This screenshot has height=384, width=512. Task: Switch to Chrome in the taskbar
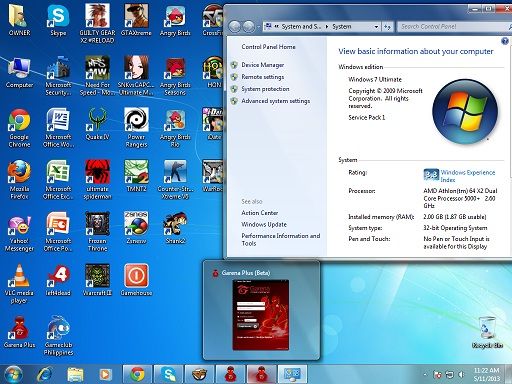click(137, 374)
